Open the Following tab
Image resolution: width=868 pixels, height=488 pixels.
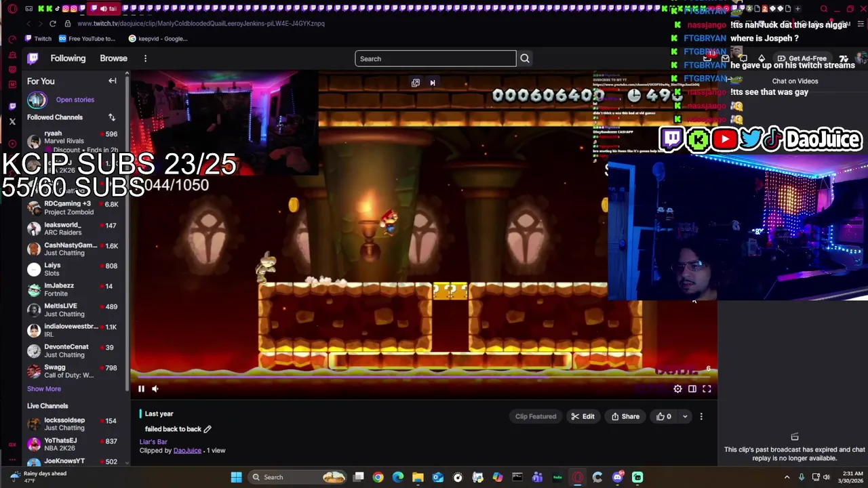pyautogui.click(x=68, y=58)
